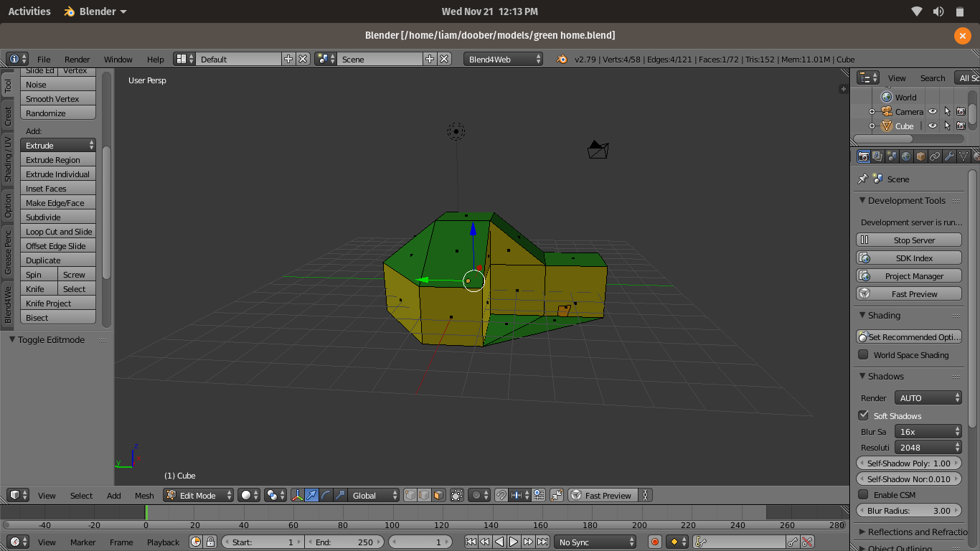Expand the Camera tree item

[872, 112]
